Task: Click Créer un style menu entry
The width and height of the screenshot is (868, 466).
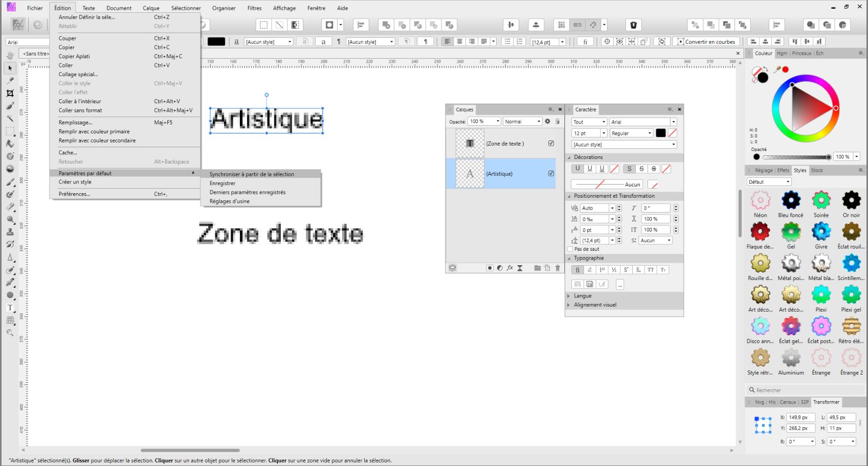Action: 75,182
